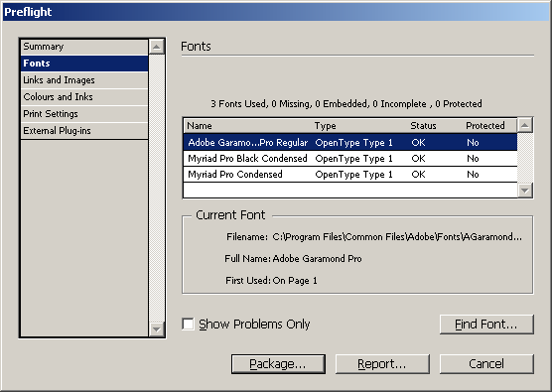Screen dimensions: 552x392
Task: Click the font Filename path text
Action: pos(397,237)
